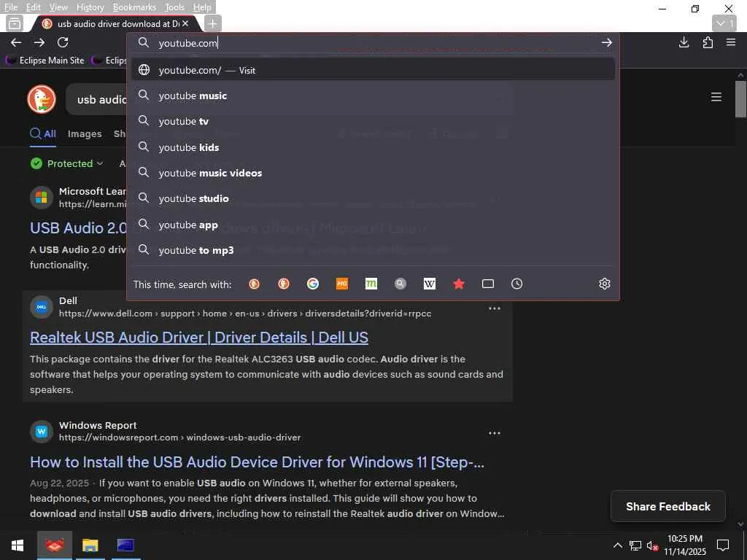
Task: Click the page vertical scrollbar thumb
Action: 740,99
